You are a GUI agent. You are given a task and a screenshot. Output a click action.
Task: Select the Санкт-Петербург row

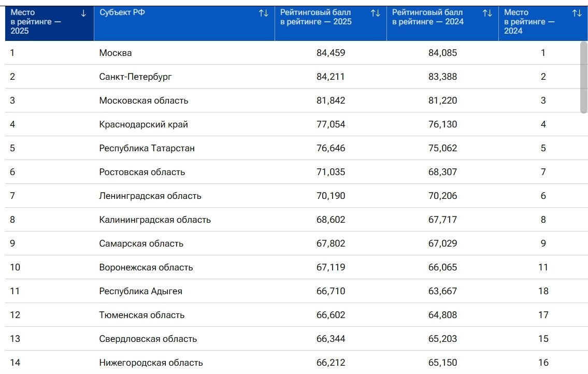[135, 77]
